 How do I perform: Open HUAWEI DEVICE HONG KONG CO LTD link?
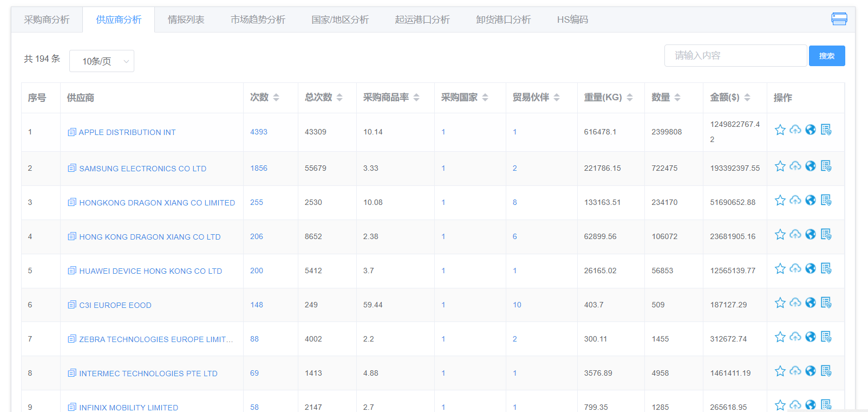(151, 271)
